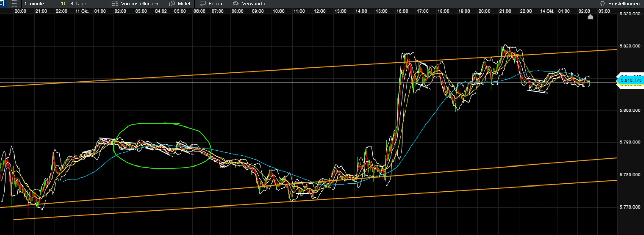
Task: Click the Einstellungen text button
Action: pyautogui.click(x=624, y=4)
